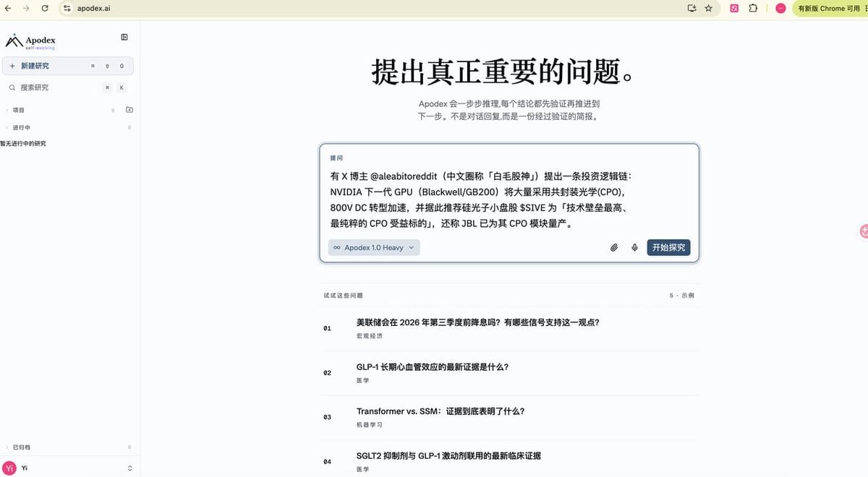Bookmark this page with star icon
The height and width of the screenshot is (477, 868).
click(708, 8)
